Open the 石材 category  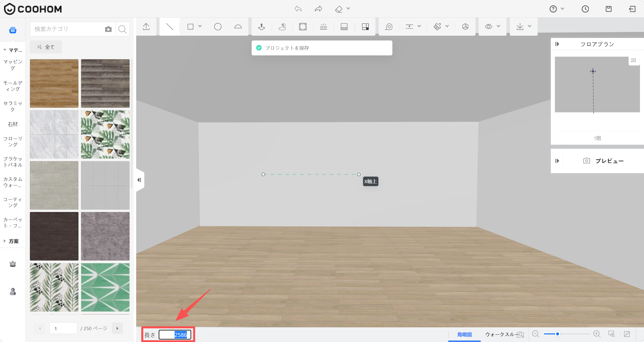(x=13, y=124)
